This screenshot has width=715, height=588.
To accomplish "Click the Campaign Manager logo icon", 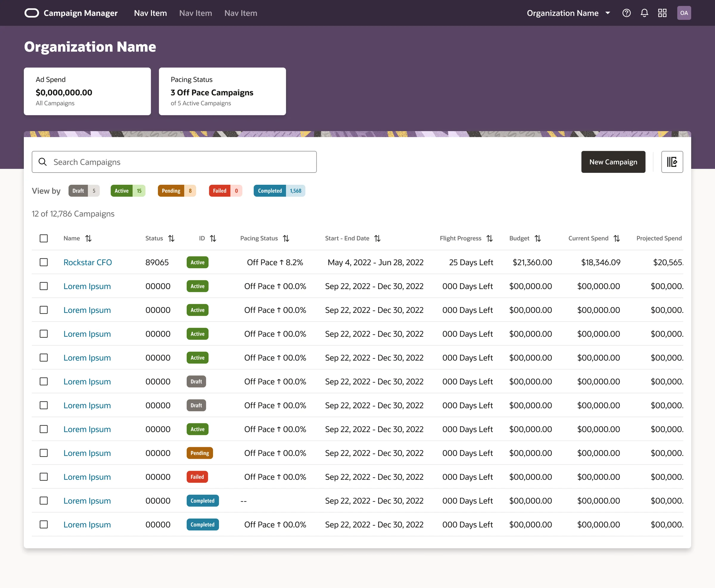I will [x=32, y=13].
